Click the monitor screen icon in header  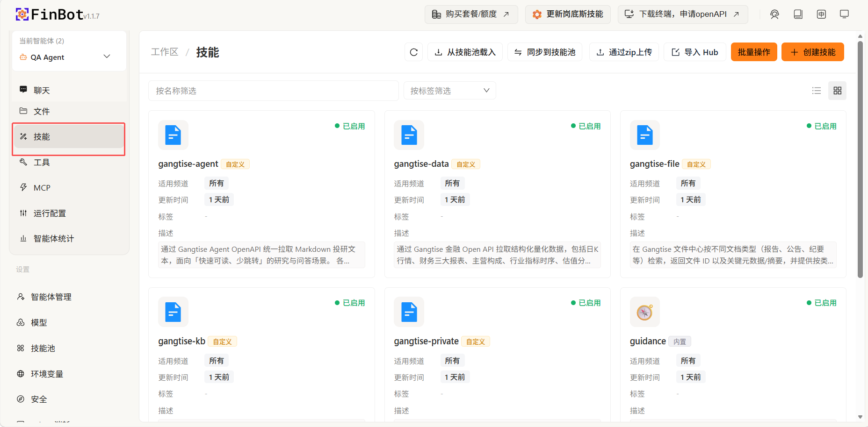[844, 14]
